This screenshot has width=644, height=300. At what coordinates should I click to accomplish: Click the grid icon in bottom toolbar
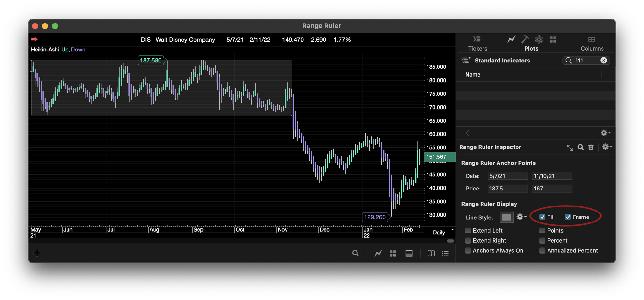tap(393, 253)
